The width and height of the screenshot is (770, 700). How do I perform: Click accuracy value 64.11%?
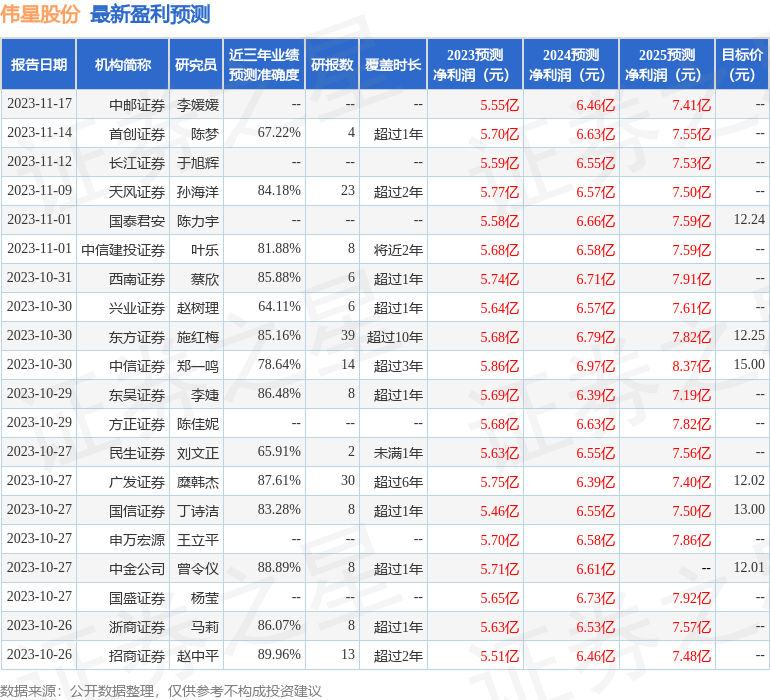click(x=279, y=307)
